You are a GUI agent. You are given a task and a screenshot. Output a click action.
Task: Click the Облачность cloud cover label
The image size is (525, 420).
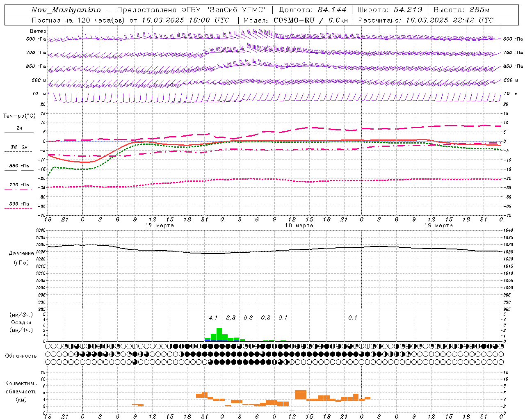[21, 356]
